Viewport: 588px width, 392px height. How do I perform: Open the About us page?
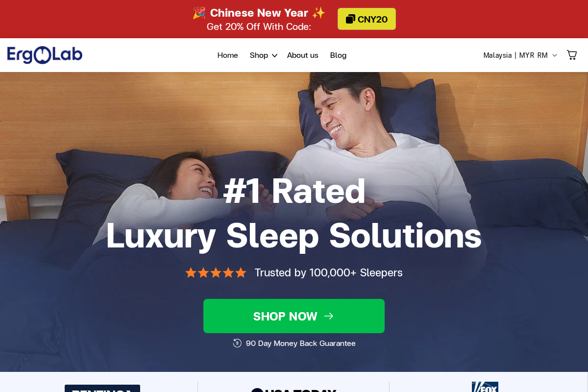(x=303, y=55)
